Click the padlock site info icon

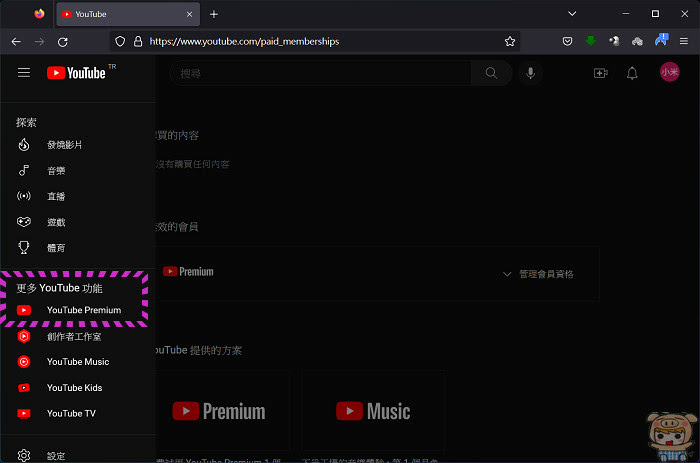tap(138, 42)
